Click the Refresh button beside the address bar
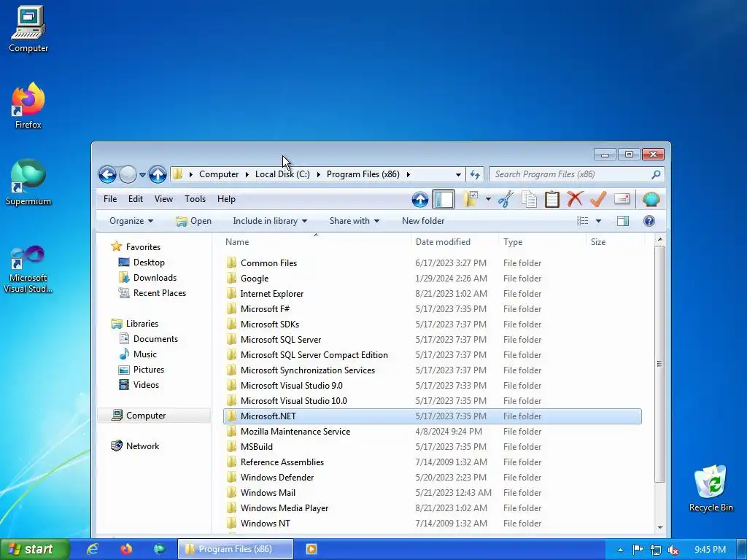This screenshot has width=747, height=560. tap(474, 175)
